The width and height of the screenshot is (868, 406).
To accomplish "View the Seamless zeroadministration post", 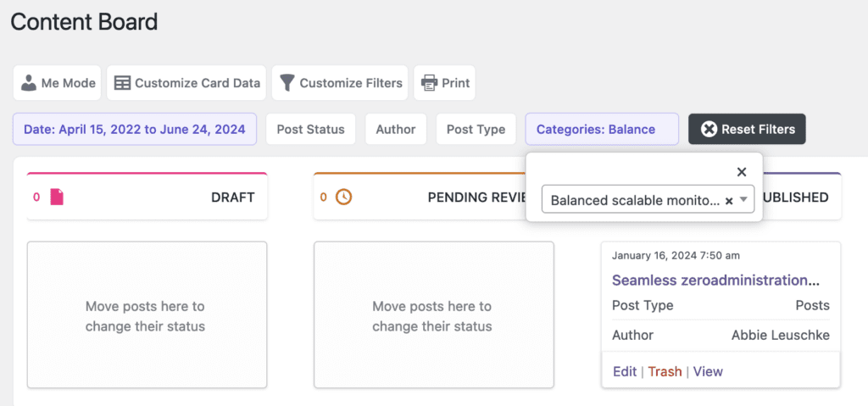I will 708,371.
